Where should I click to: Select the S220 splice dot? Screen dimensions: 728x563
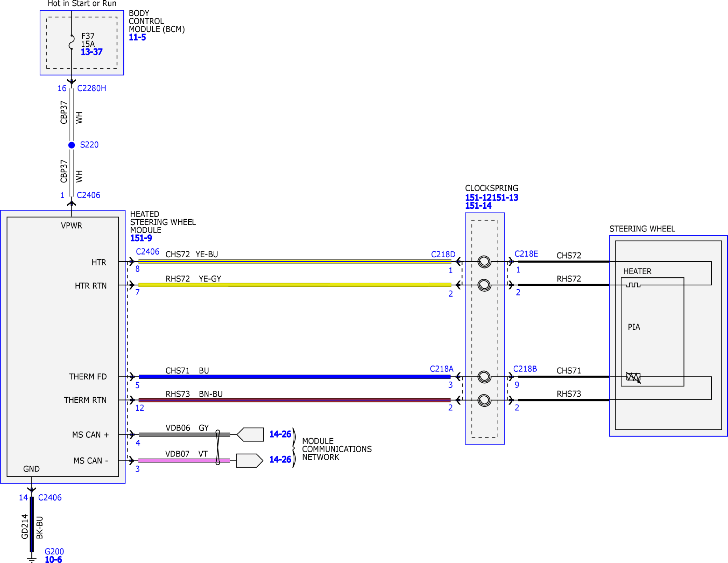[71, 145]
